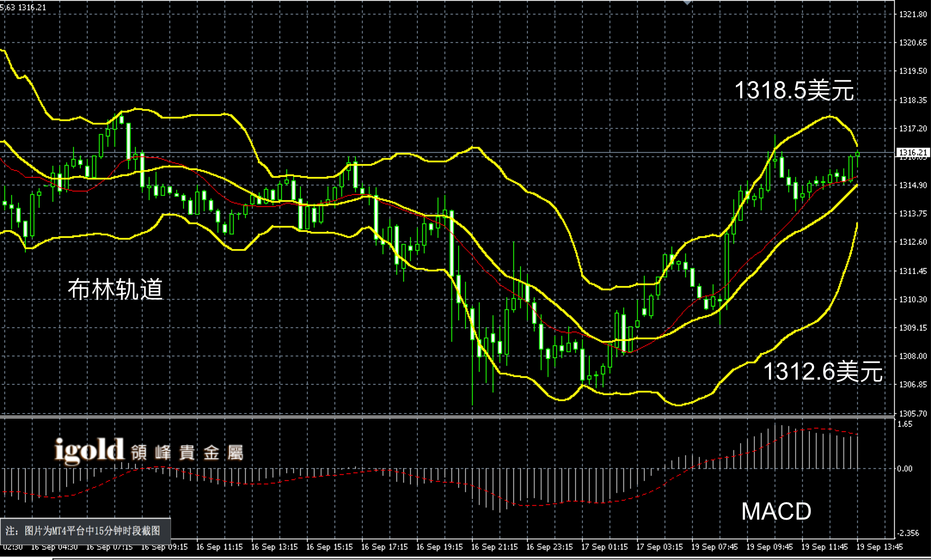The image size is (931, 560).
Task: Click the 1314.90 price axis label
Action: [x=913, y=185]
